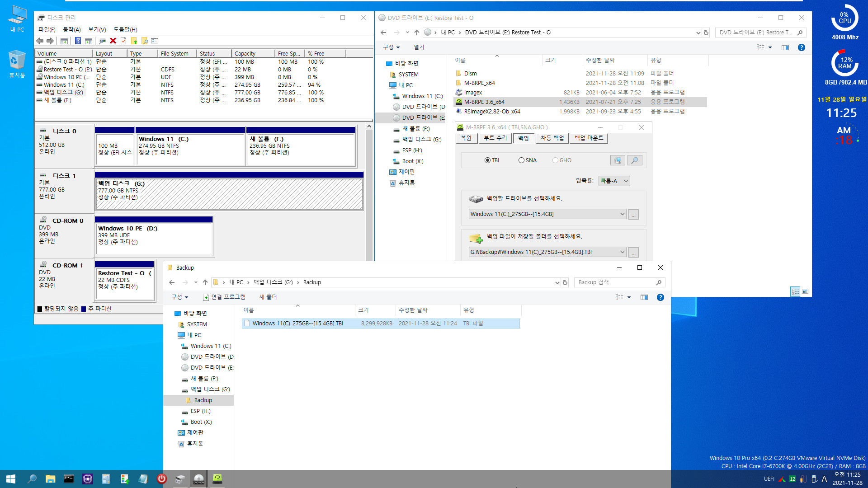
Task: Open Help menu in Disk Management
Action: click(x=125, y=29)
